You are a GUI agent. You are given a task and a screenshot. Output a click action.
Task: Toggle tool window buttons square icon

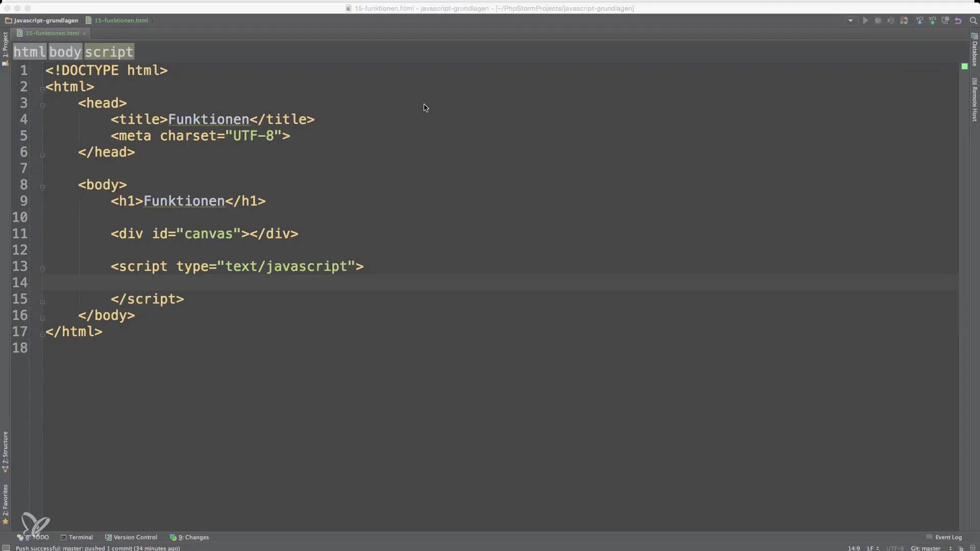pos(6,548)
